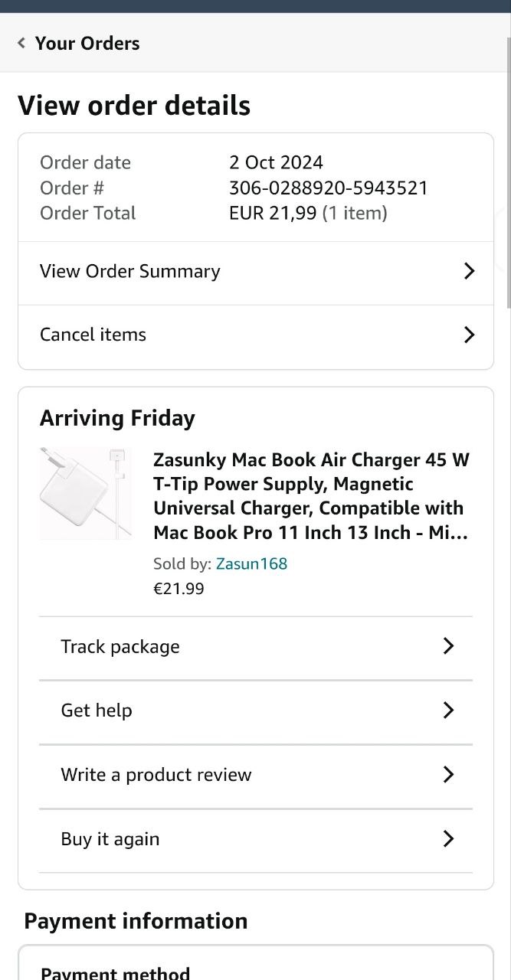Go back to Your Orders
The image size is (511, 980).
click(x=87, y=43)
